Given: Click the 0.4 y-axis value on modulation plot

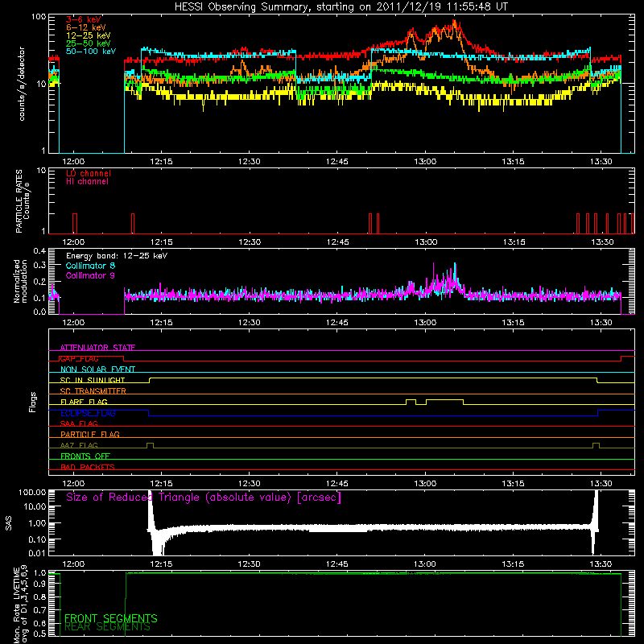Looking at the screenshot, I should point(39,250).
